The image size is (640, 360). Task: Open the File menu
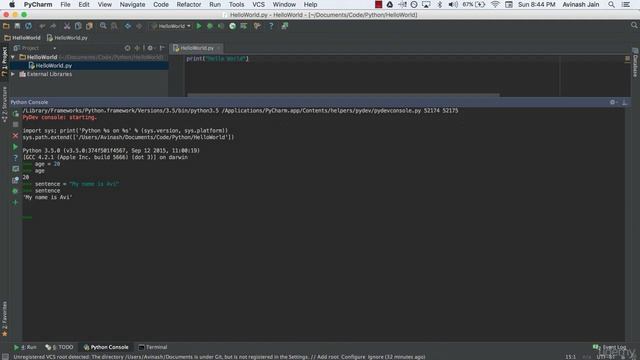[x=65, y=4]
